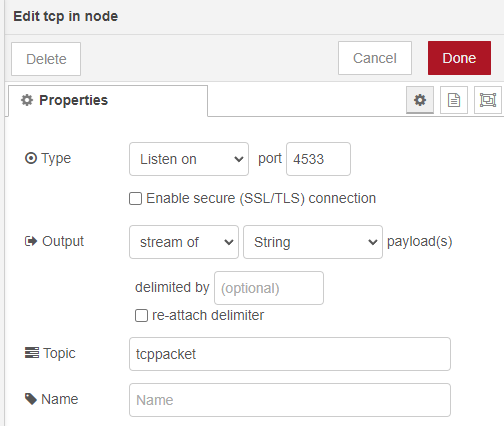Open node properties gear icon button
This screenshot has height=426, width=504.
click(420, 100)
